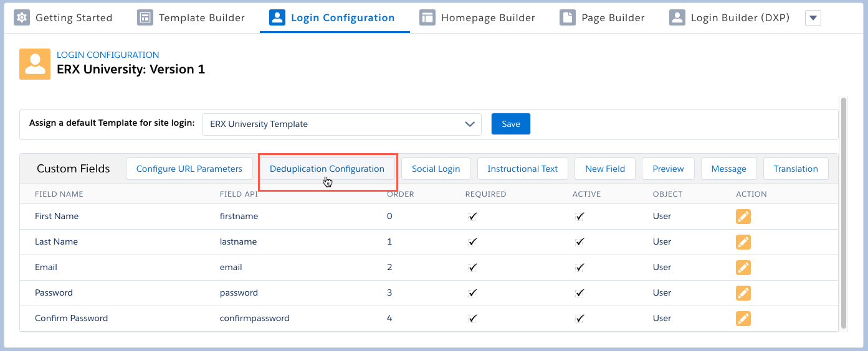The image size is (868, 351).
Task: Click edit pencil icon for Email row
Action: (743, 268)
